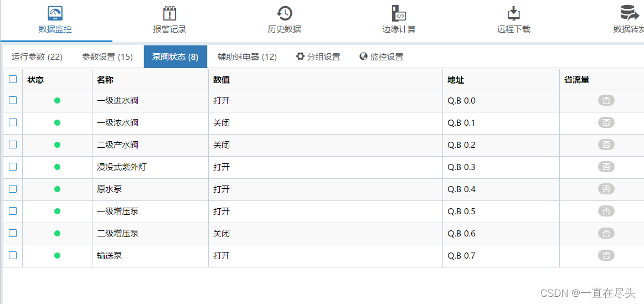
Task: Toggle 省流量 switch for Q.B 0.7
Action: click(606, 256)
